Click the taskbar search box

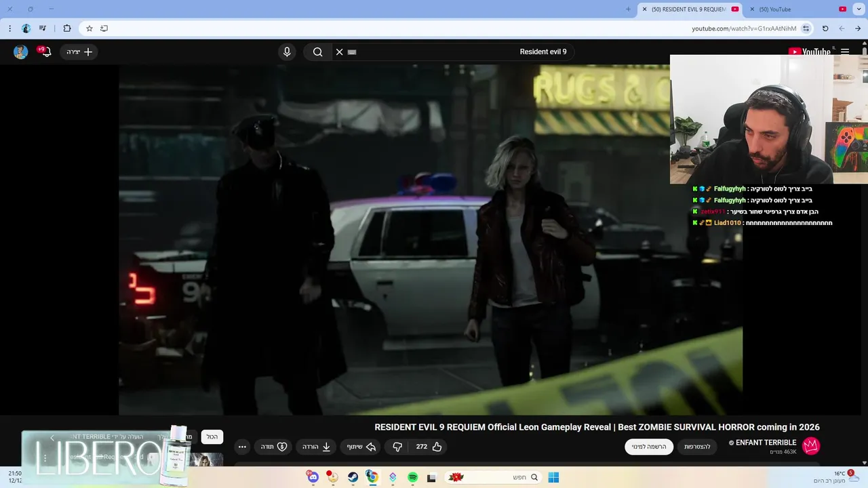(494, 477)
